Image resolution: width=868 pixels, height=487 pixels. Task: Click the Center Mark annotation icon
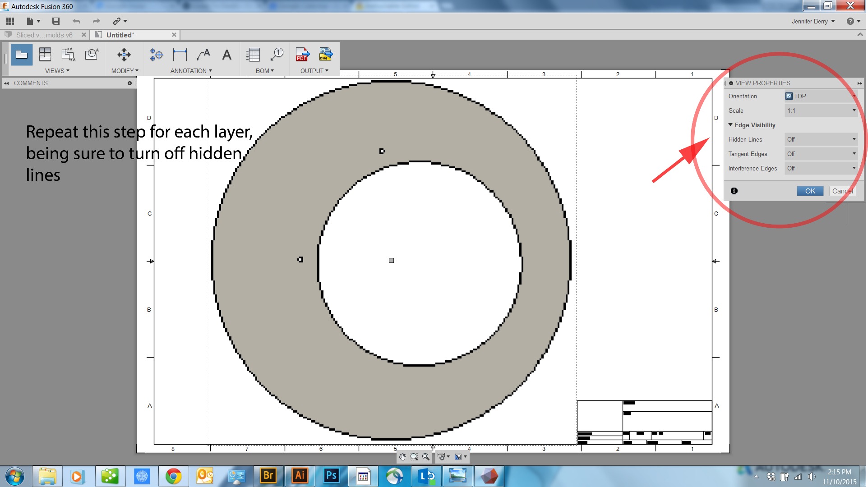pos(156,55)
